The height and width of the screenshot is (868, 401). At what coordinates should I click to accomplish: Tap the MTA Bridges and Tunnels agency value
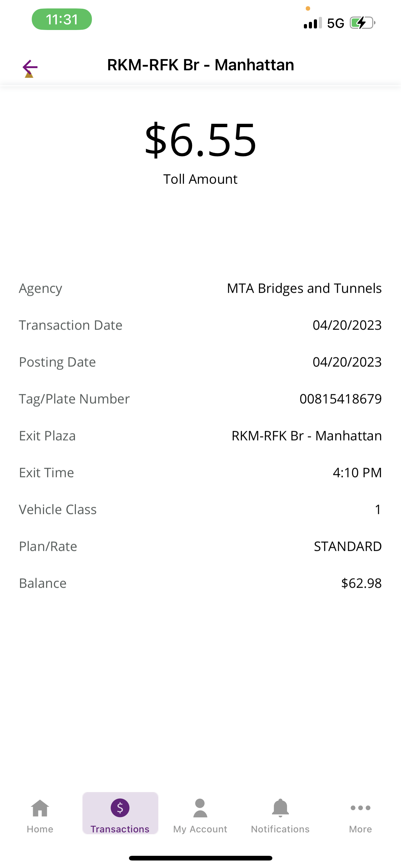pyautogui.click(x=304, y=288)
